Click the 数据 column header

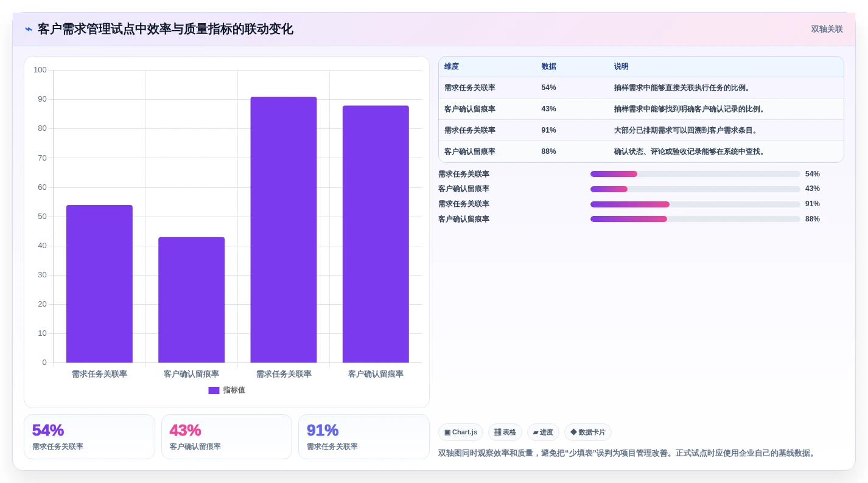pyautogui.click(x=548, y=67)
